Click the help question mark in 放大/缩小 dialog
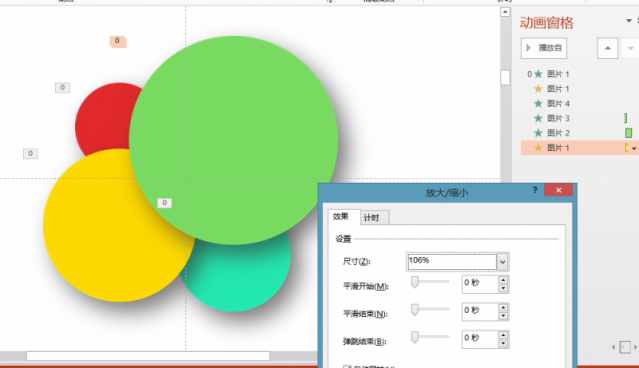Screen dimensions: 639x368 pos(535,190)
